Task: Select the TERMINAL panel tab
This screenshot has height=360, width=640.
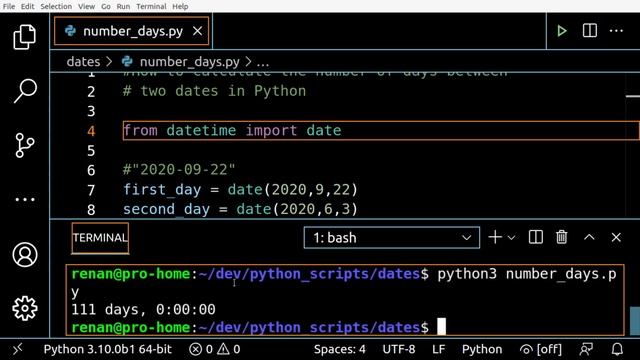Action: click(100, 238)
